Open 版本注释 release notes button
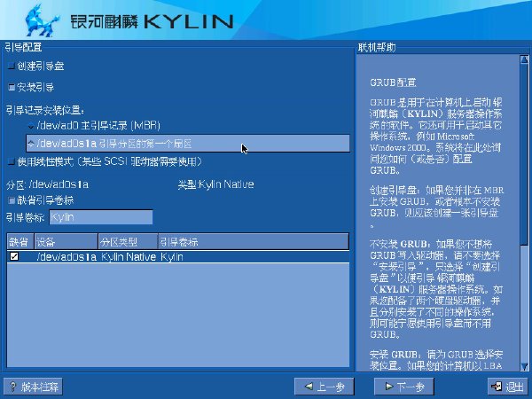Screen dimensions: 532x399 [33, 387]
